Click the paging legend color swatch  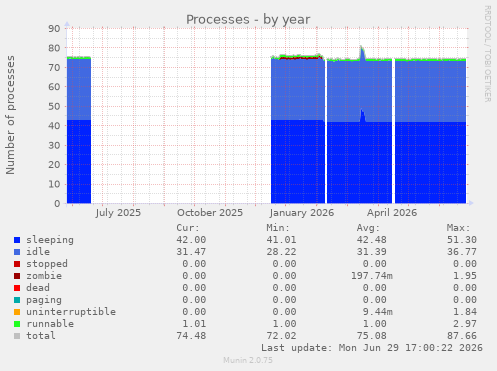click(x=17, y=300)
